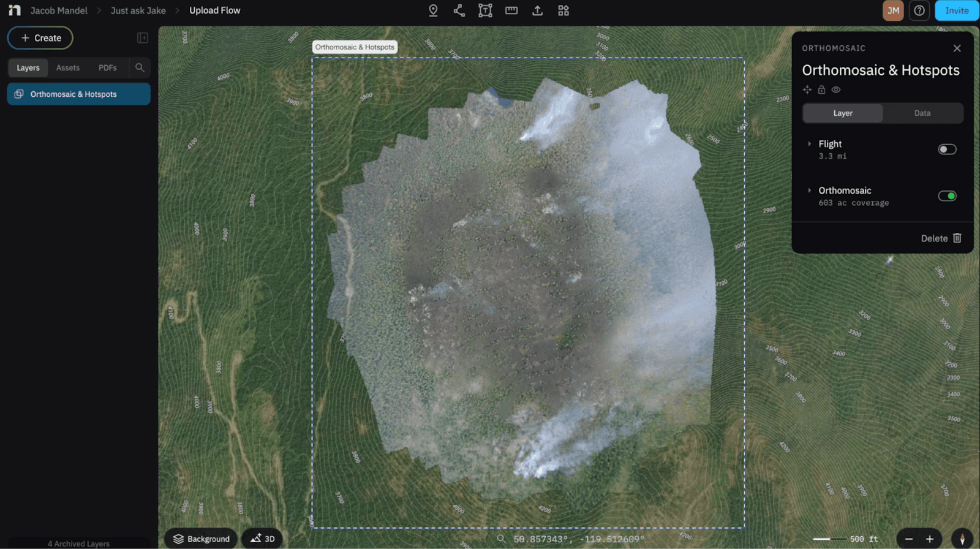Click the Create button
The height and width of the screenshot is (549, 980).
click(40, 38)
